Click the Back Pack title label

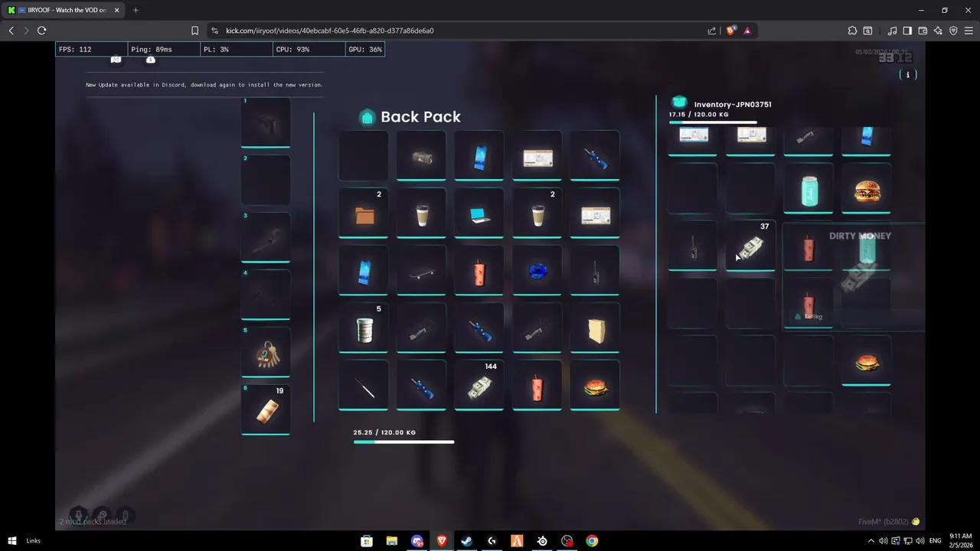420,116
